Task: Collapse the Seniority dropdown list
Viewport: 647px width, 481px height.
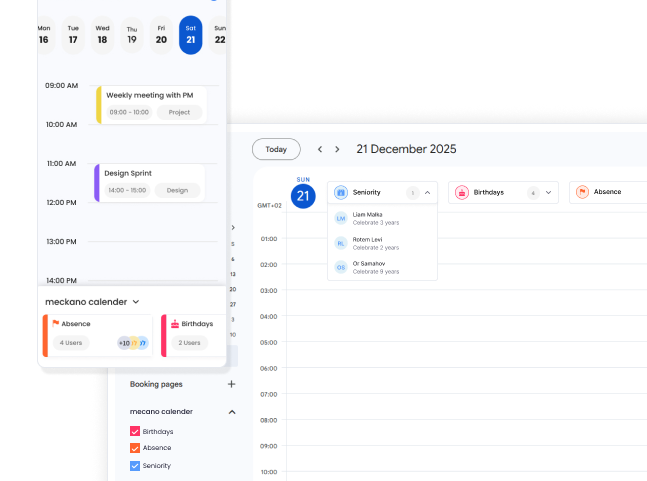Action: 427,192
